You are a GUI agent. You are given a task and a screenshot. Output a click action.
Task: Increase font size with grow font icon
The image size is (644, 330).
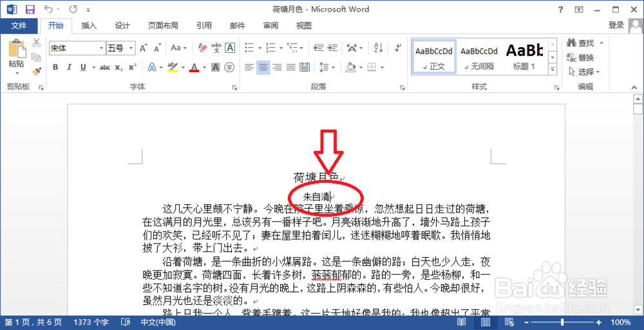click(143, 48)
